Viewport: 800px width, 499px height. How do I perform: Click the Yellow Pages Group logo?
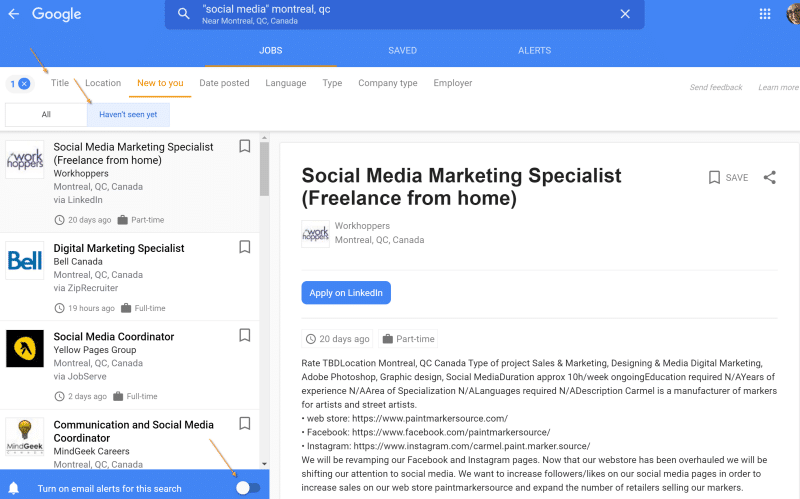pyautogui.click(x=24, y=348)
